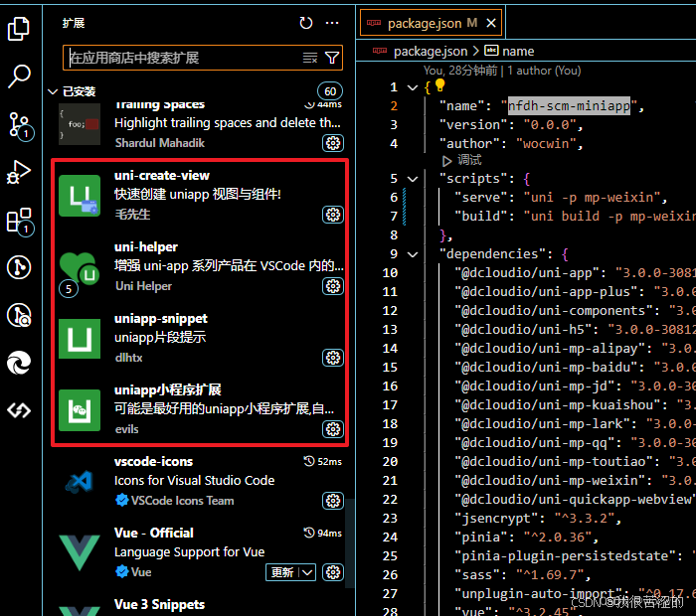
Task: Click line number 22 in the gutter
Action: pyautogui.click(x=390, y=500)
